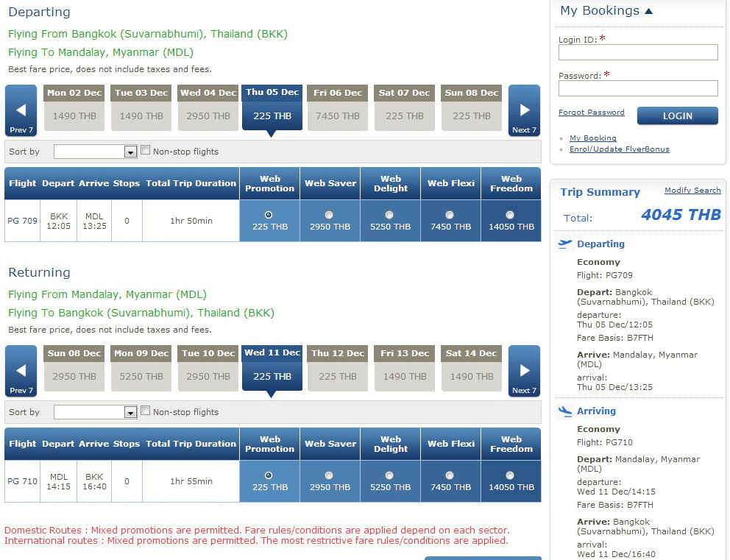The width and height of the screenshot is (730, 560).
Task: Click the returning Next 7 arrow
Action: [524, 371]
